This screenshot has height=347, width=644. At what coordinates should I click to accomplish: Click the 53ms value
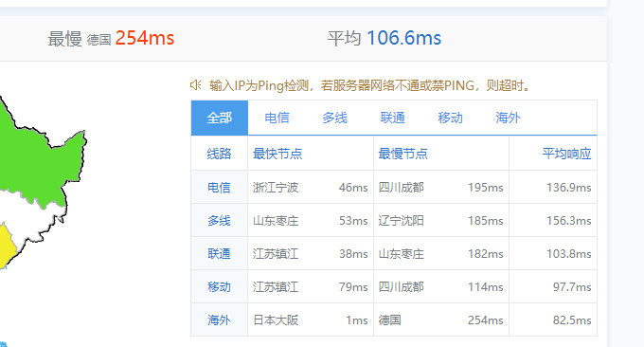coord(353,221)
